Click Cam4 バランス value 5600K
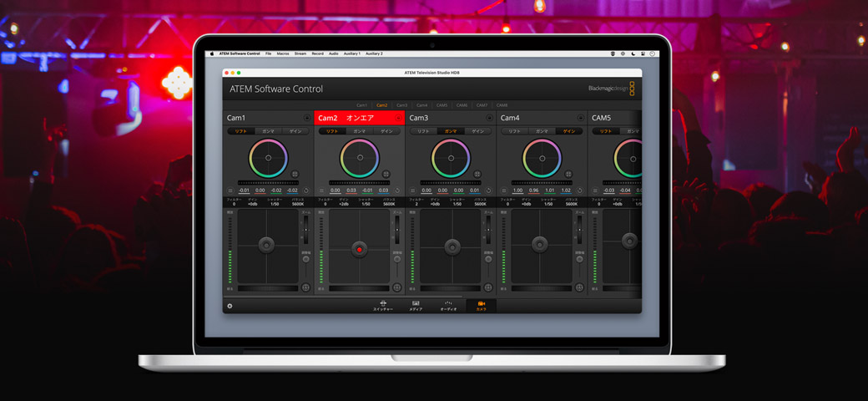 pos(571,204)
